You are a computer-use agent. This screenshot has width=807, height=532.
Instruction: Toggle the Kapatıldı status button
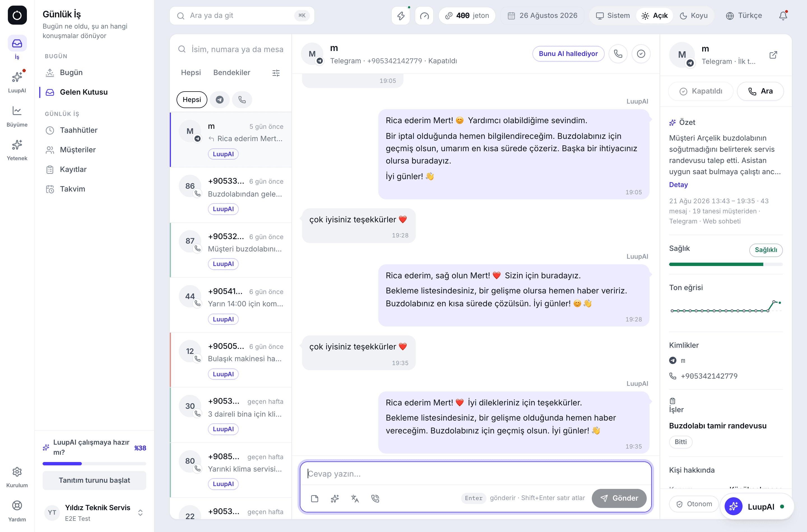(701, 91)
